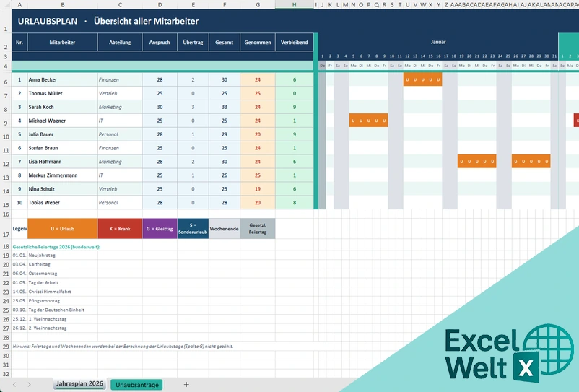The image size is (579, 392).
Task: Click the Januar month heading
Action: point(438,42)
